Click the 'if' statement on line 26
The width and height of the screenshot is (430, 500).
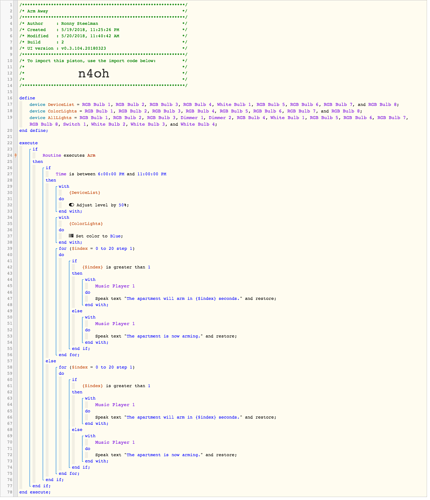(x=48, y=168)
